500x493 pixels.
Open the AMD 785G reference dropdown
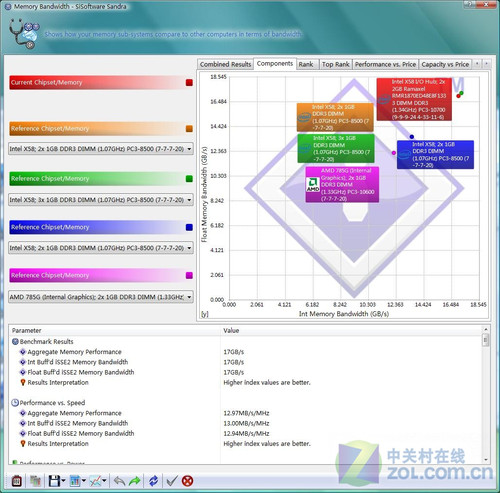(101, 297)
